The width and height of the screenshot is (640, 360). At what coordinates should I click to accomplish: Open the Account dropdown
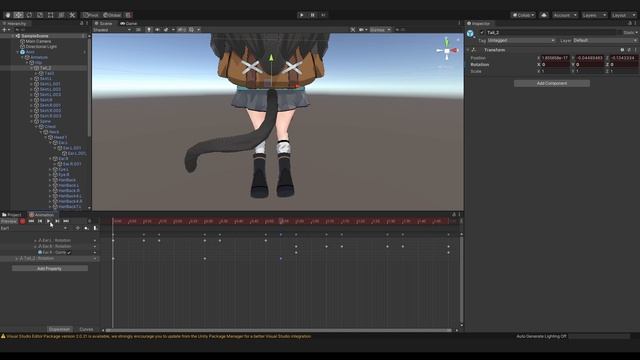click(x=564, y=15)
